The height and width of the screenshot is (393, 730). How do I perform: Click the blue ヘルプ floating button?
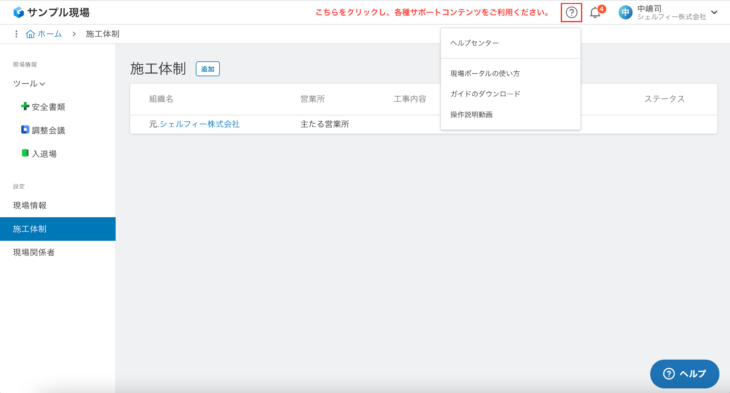[x=684, y=373]
